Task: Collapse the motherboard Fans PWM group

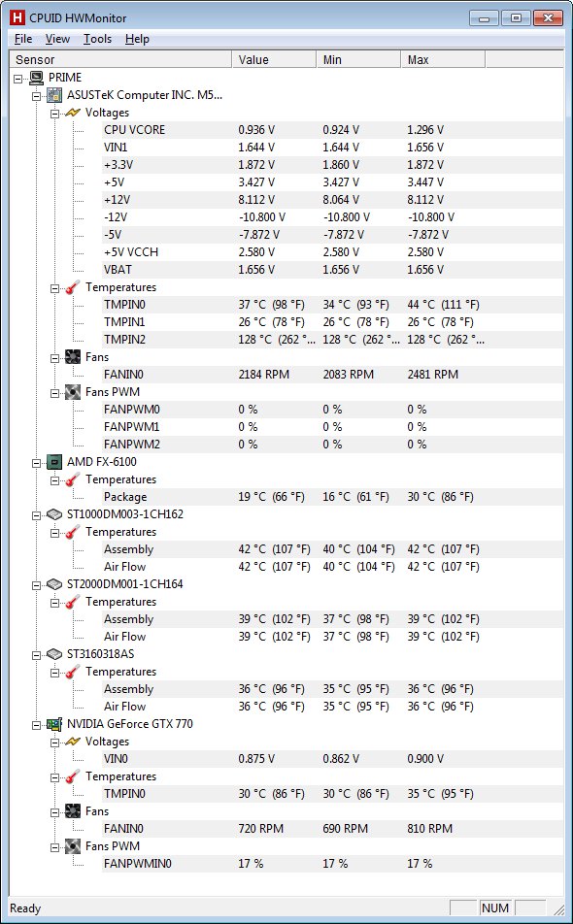Action: 54,392
